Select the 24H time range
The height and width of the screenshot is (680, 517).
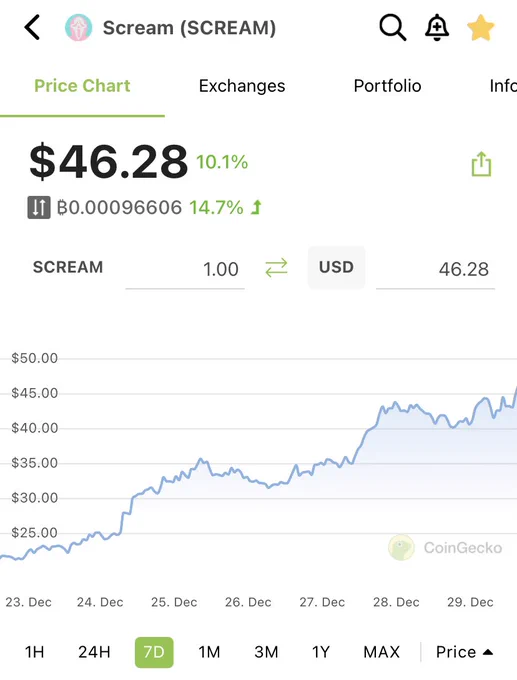94,652
